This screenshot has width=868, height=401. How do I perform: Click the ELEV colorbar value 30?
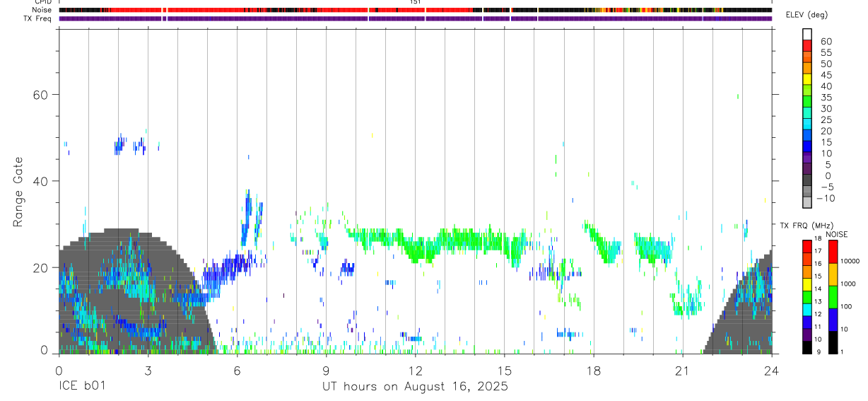click(x=826, y=109)
